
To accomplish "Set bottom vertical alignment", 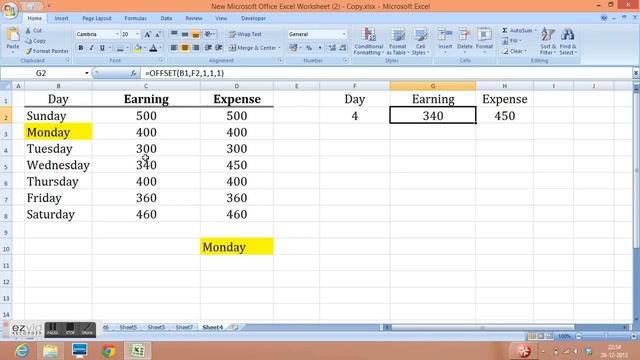I will pos(196,34).
